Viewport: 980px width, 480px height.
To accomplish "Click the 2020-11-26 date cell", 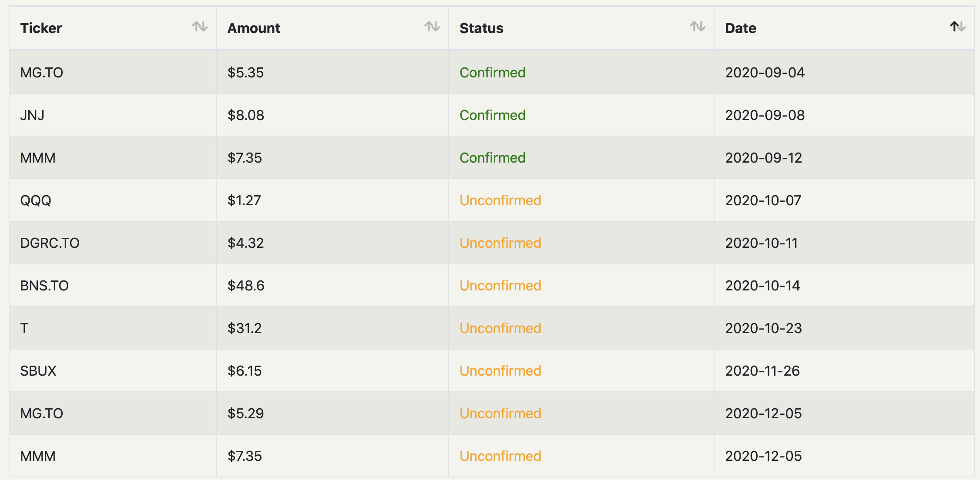I will click(x=762, y=371).
